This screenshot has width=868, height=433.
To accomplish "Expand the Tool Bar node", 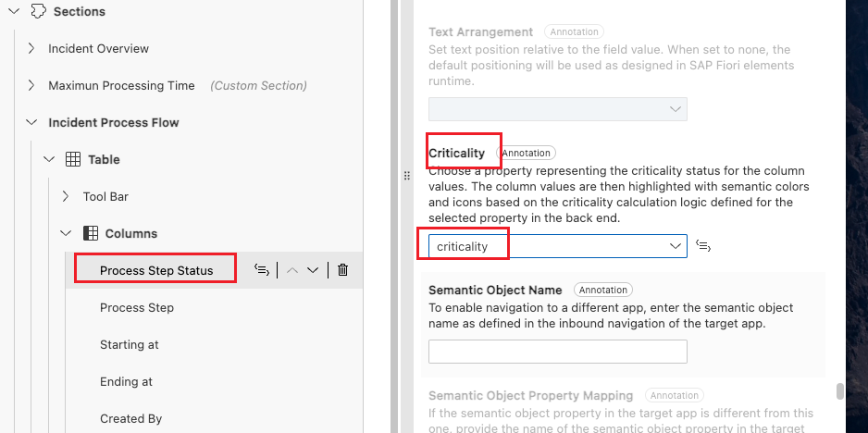I will [66, 196].
